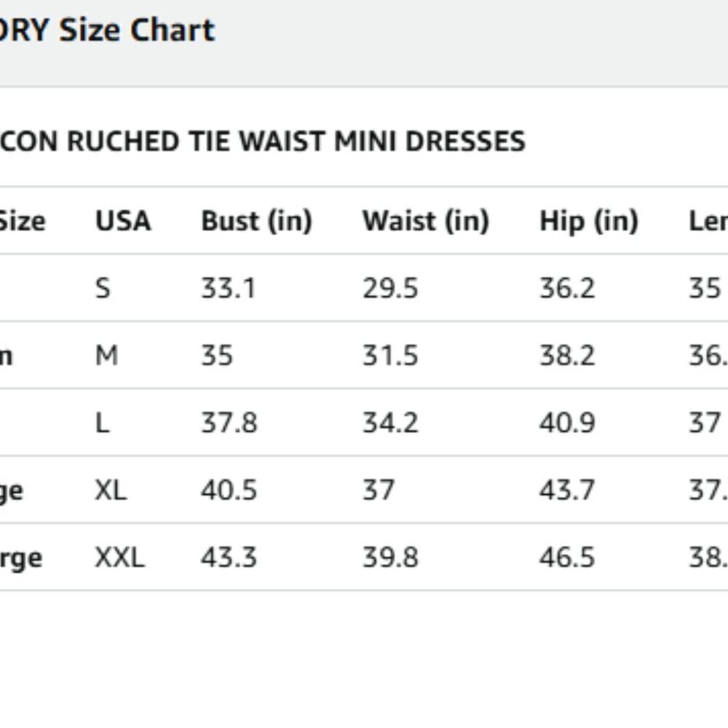Click hip value 36.2
The image size is (728, 728).
tap(567, 288)
